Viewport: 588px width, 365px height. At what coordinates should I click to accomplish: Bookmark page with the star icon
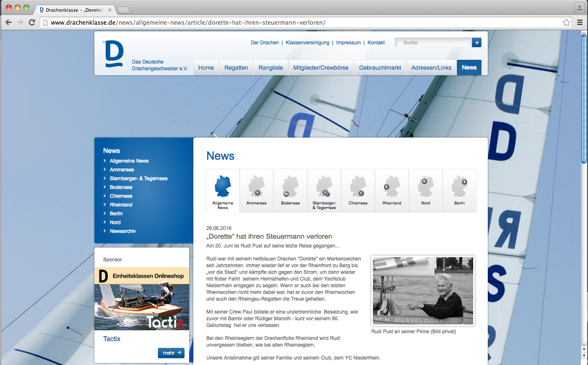pyautogui.click(x=566, y=23)
